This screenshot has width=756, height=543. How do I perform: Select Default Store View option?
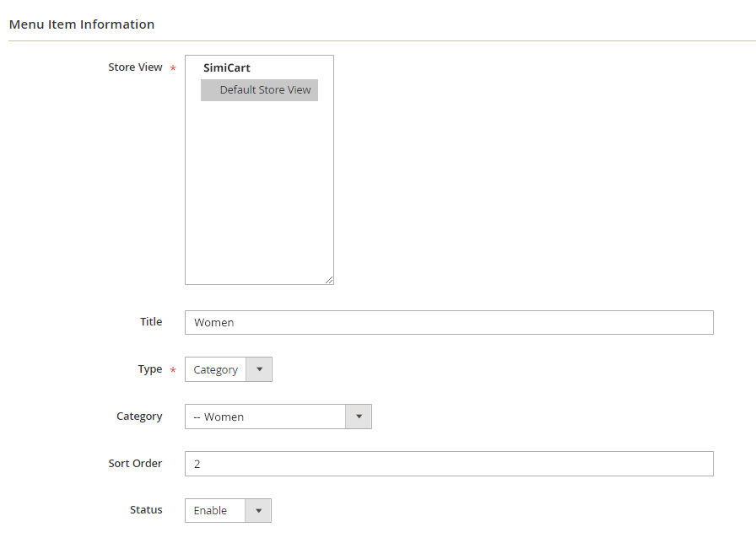pos(259,90)
